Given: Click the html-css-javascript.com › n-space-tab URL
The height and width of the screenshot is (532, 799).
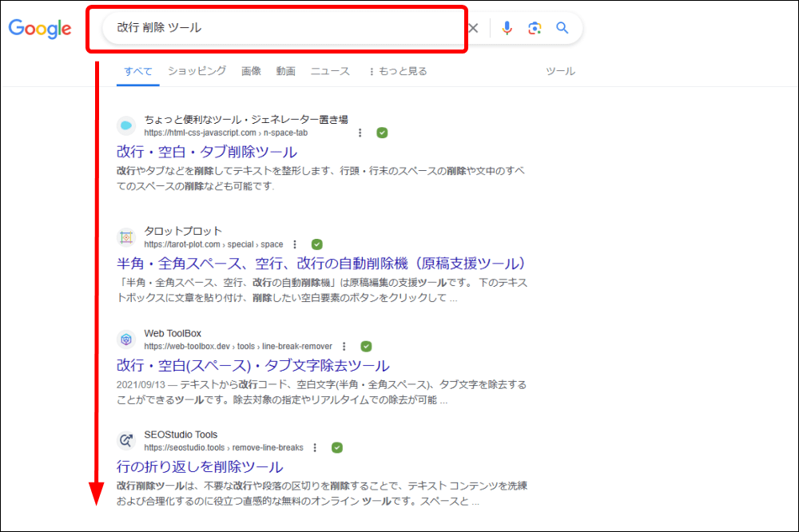Looking at the screenshot, I should (x=226, y=133).
